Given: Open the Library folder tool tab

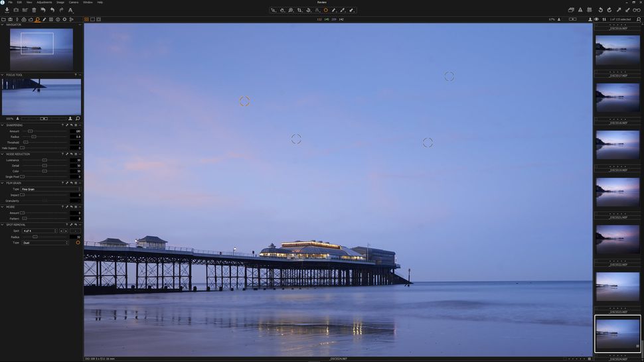Looking at the screenshot, I should (4, 19).
